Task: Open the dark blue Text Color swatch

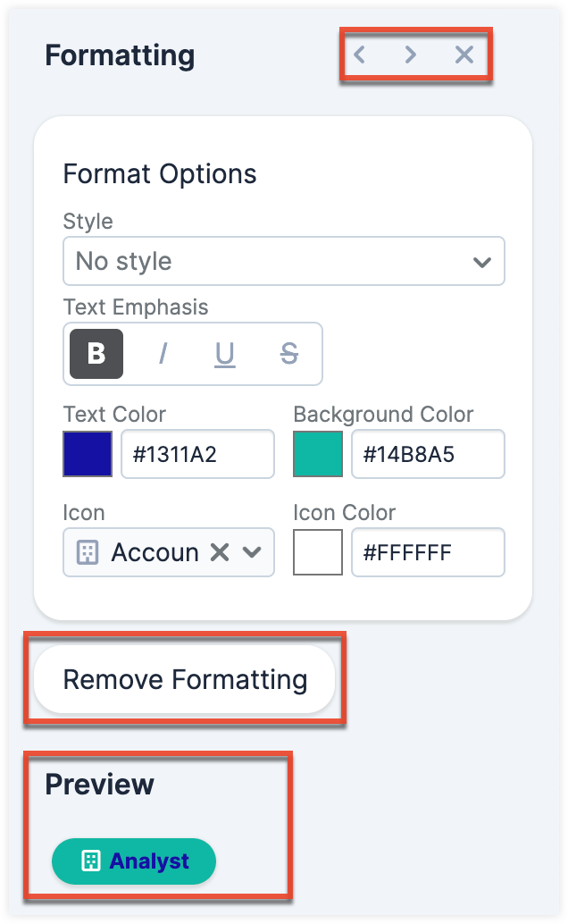Action: (85, 454)
